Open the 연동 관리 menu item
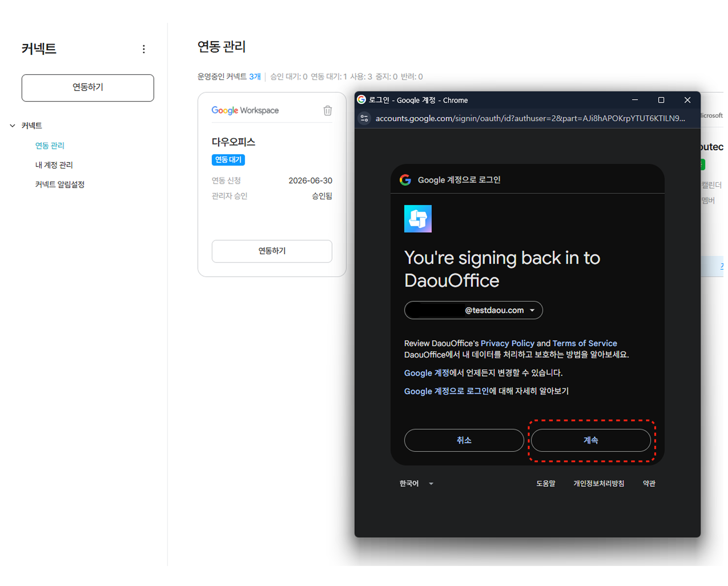 (50, 146)
